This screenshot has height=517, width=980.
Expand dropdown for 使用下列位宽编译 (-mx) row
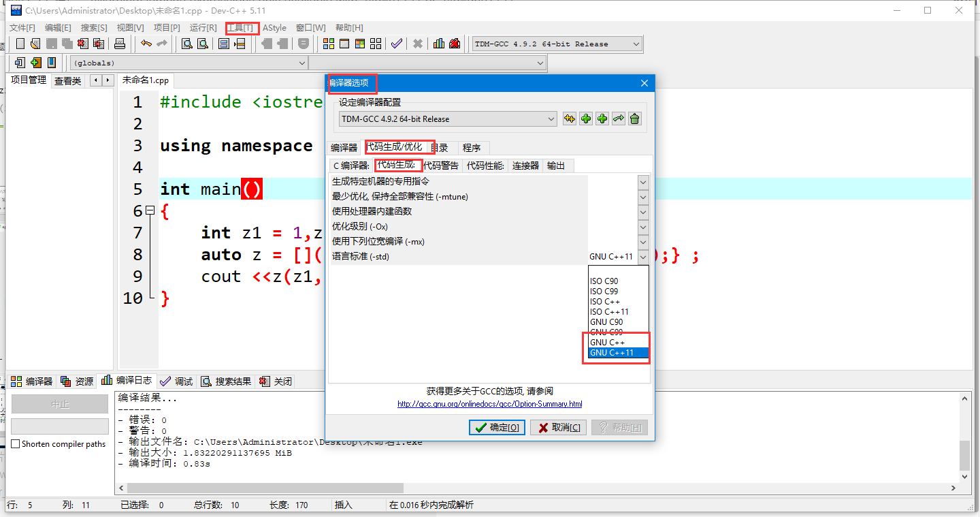point(643,242)
